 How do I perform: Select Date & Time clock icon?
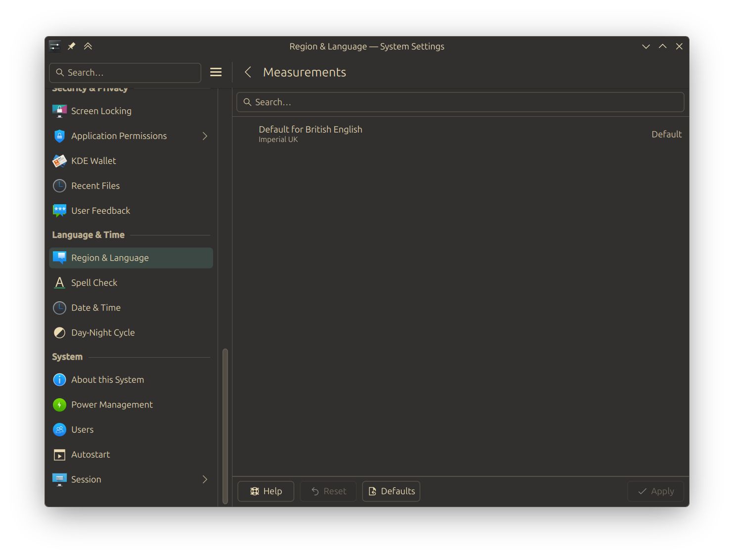59,308
